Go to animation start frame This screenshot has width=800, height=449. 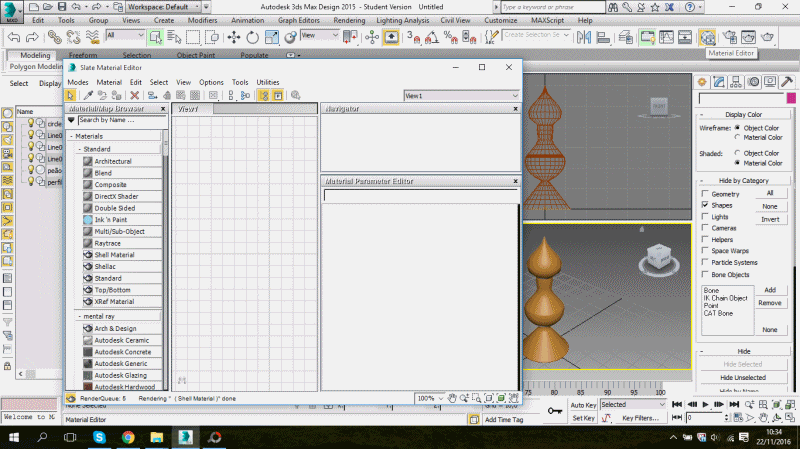[677, 405]
